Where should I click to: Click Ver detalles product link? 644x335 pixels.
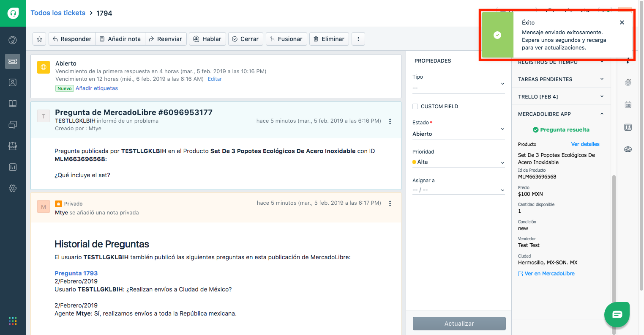point(585,144)
